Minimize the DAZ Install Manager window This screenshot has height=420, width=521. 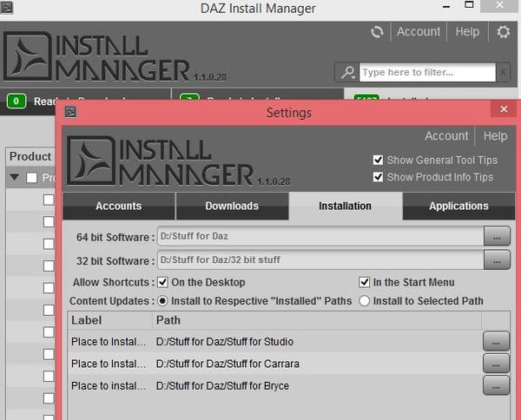point(446,6)
